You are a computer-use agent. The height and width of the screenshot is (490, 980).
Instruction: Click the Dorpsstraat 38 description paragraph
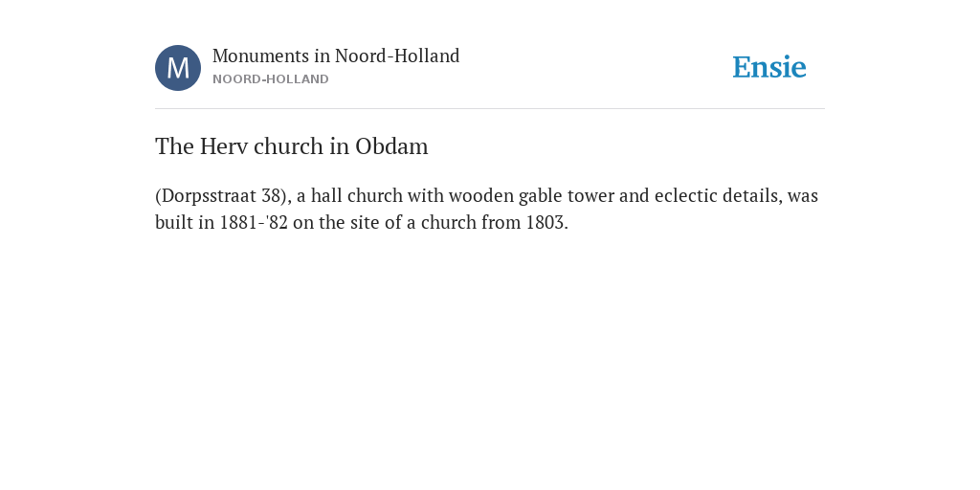tap(487, 209)
